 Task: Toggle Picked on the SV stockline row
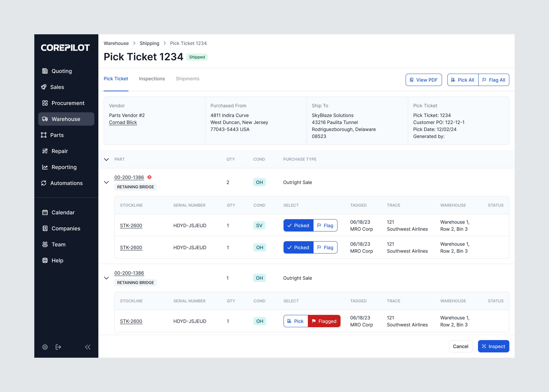coord(298,225)
